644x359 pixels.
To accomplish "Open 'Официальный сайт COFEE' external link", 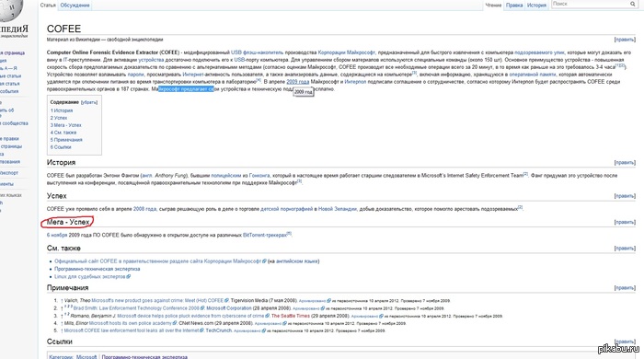I will pyautogui.click(x=157, y=261).
